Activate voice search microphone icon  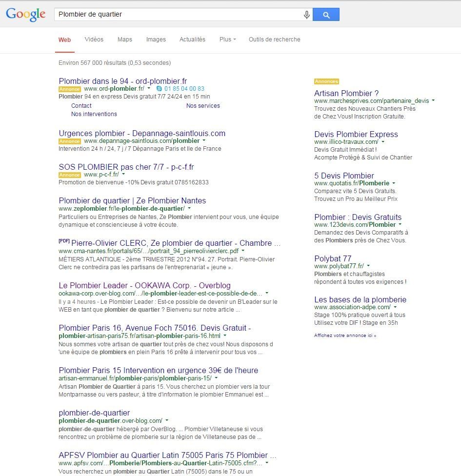point(307,15)
